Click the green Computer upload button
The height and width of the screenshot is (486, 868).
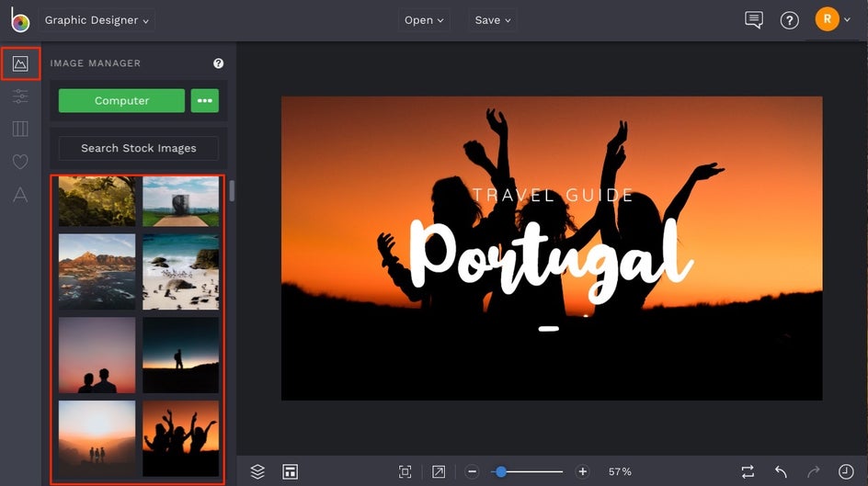tap(121, 101)
